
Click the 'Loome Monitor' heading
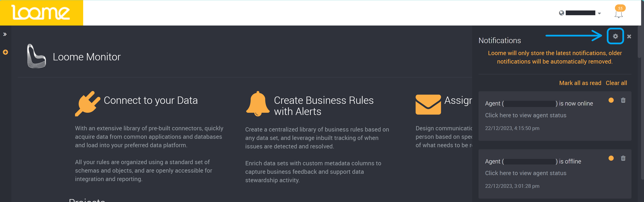[x=87, y=57]
